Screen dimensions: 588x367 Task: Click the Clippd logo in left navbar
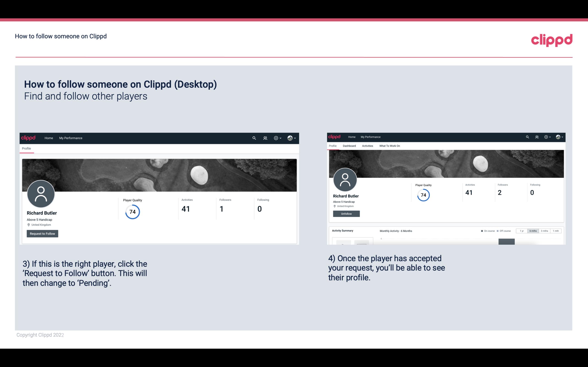(29, 138)
